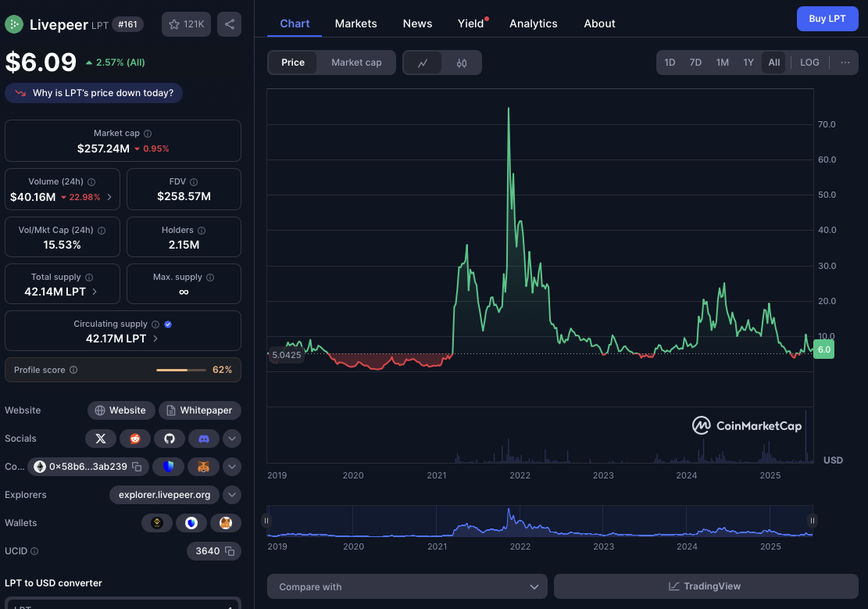This screenshot has height=609, width=868.
Task: Open the X (Twitter) social link
Action: [101, 439]
